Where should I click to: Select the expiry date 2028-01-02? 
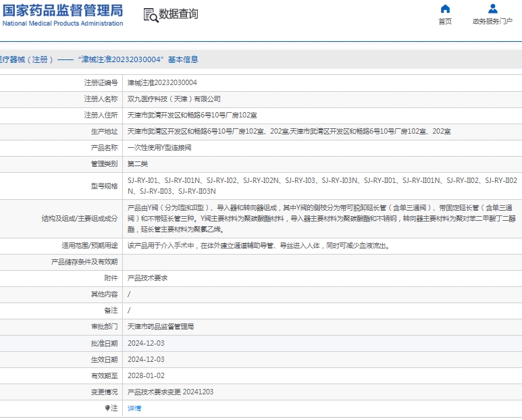pos(146,375)
